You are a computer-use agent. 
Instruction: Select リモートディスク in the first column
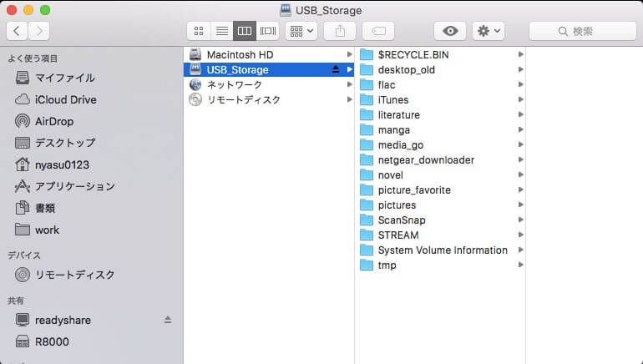point(269,99)
